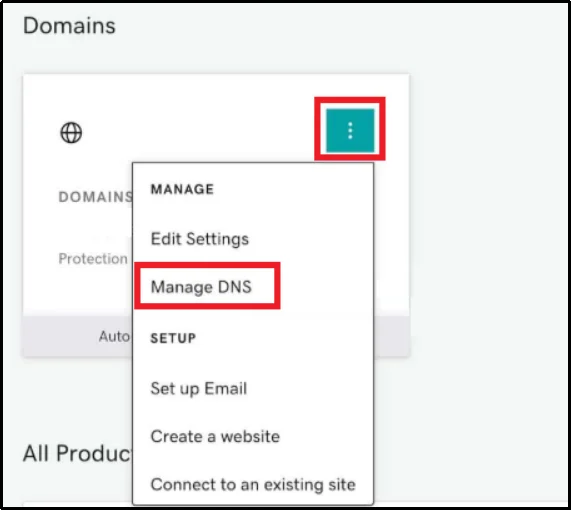Select Set up Email under Setup
Screen dimensions: 572x511
pyautogui.click(x=199, y=388)
